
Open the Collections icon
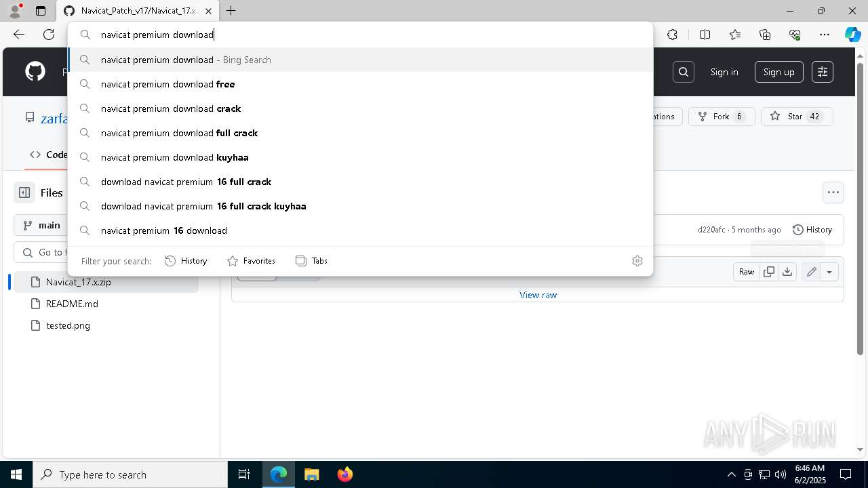(x=765, y=35)
